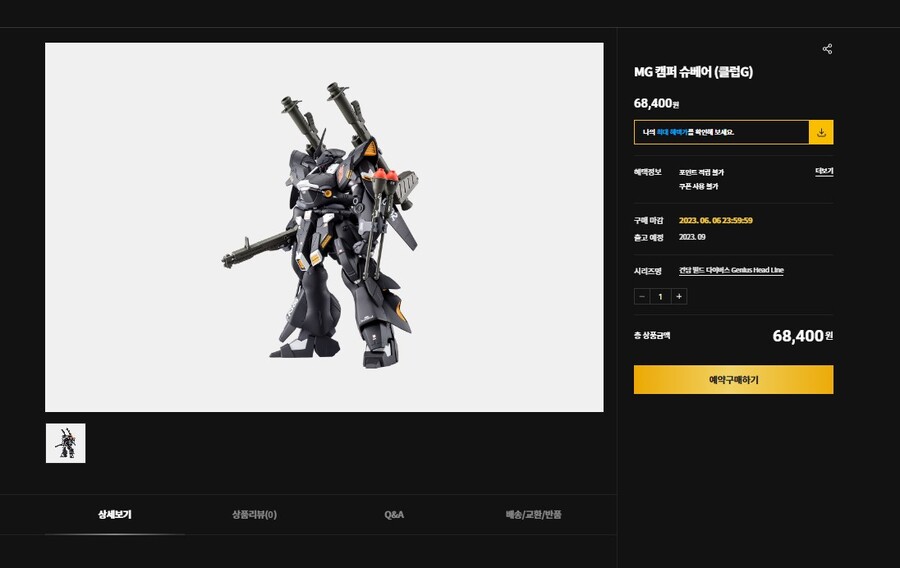Click the 혜택정보 label
The width and height of the screenshot is (900, 568).
pyautogui.click(x=647, y=172)
